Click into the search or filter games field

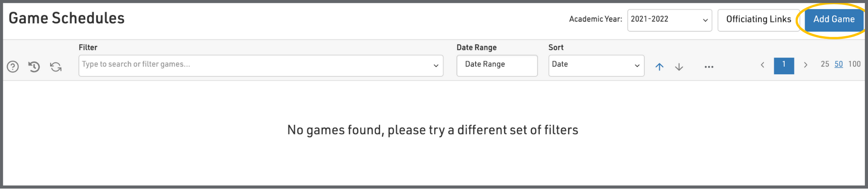[x=253, y=65]
